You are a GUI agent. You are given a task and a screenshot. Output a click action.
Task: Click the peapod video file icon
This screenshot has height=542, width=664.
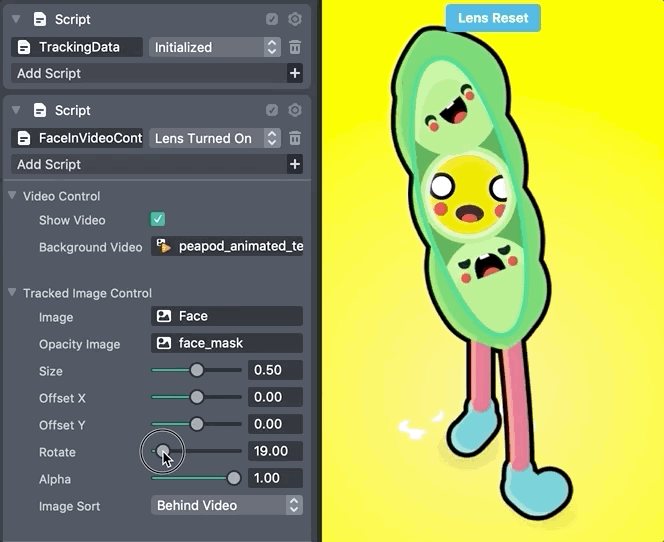(x=164, y=246)
